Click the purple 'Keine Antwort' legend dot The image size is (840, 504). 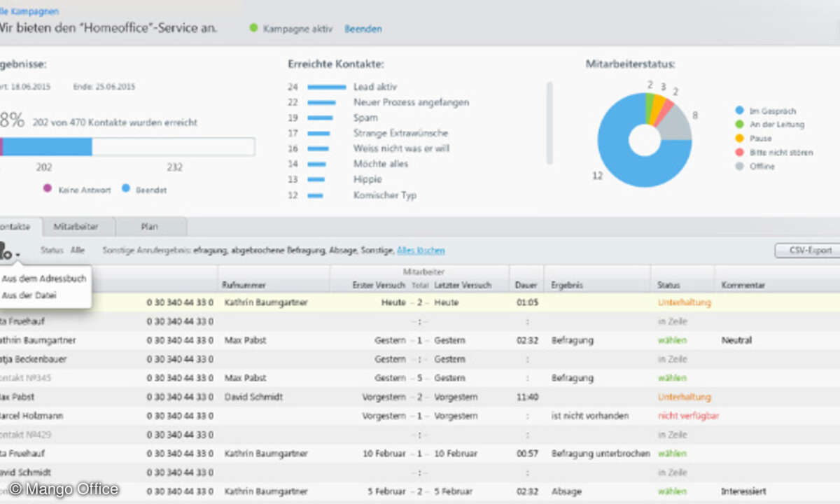pyautogui.click(x=48, y=188)
